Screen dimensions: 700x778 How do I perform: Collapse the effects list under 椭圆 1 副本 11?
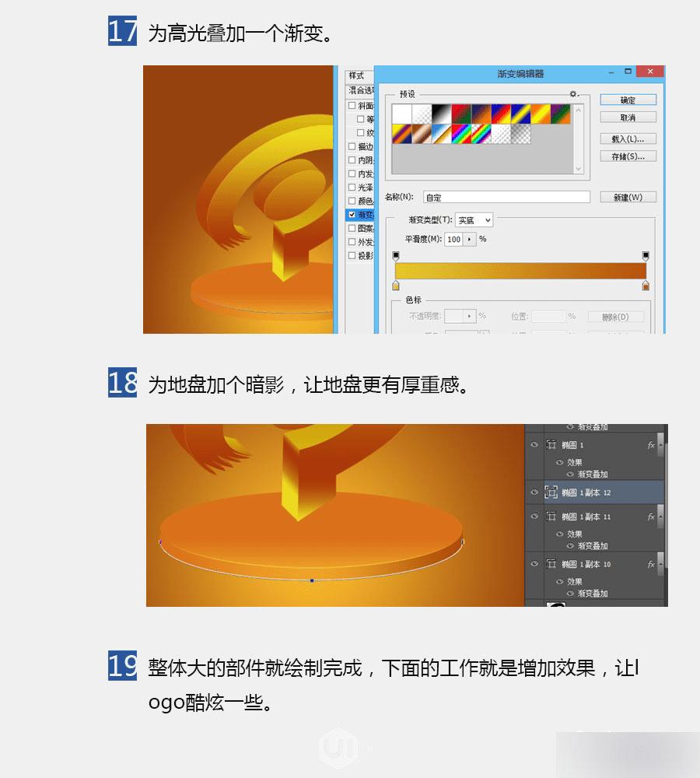(661, 516)
